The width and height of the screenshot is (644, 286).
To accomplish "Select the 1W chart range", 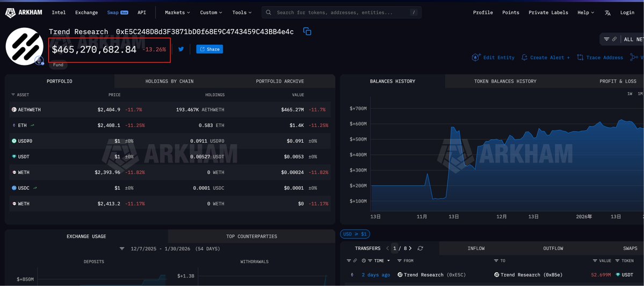I will click(x=629, y=94).
